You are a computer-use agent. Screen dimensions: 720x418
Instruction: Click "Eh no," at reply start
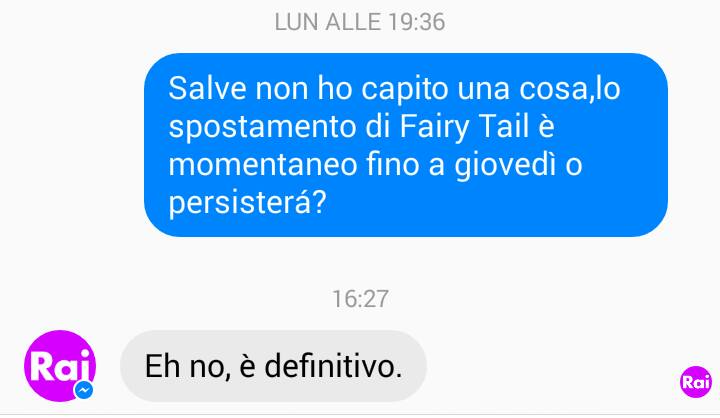(187, 366)
